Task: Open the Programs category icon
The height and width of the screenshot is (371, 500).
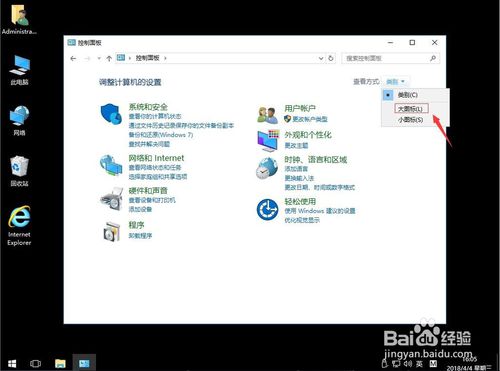Action: click(x=111, y=231)
